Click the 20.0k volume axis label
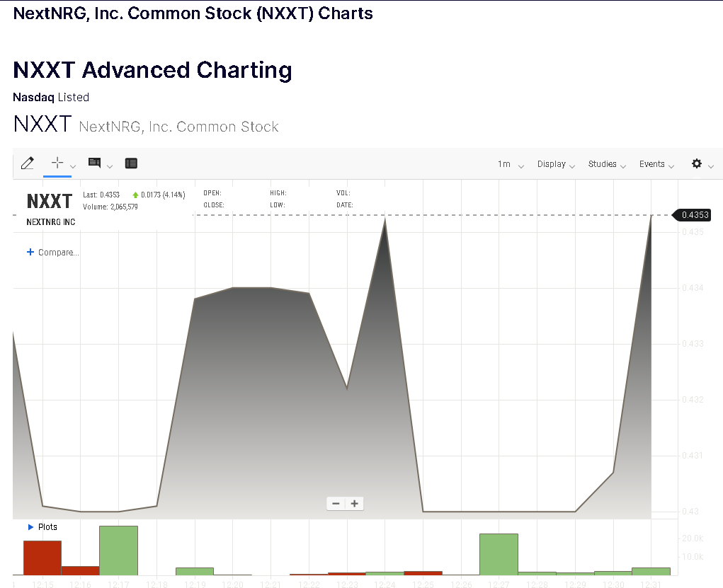 coord(693,538)
